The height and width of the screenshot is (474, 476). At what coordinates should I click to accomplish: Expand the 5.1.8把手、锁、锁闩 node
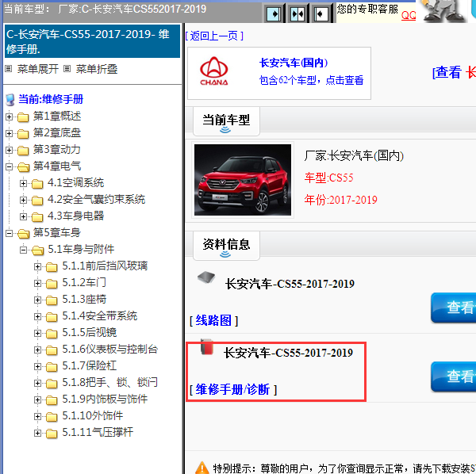pos(37,383)
